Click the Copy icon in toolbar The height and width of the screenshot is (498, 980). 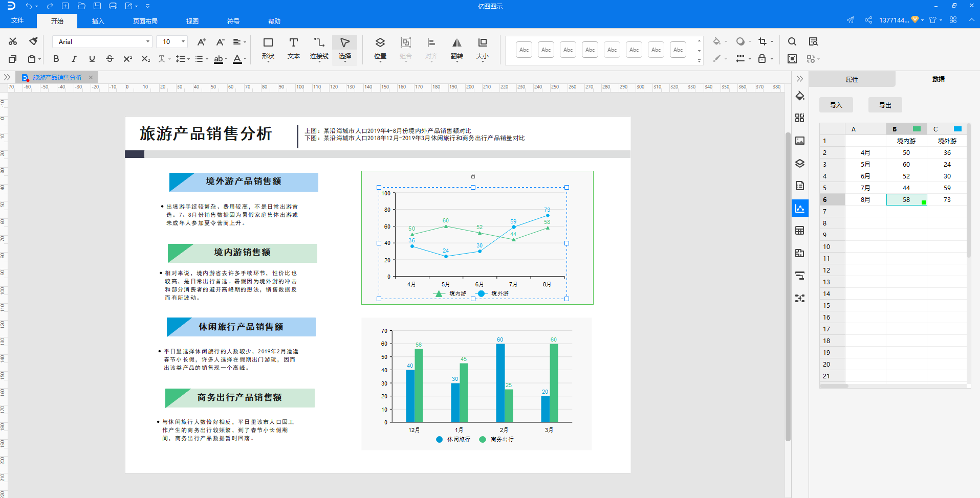[13, 59]
